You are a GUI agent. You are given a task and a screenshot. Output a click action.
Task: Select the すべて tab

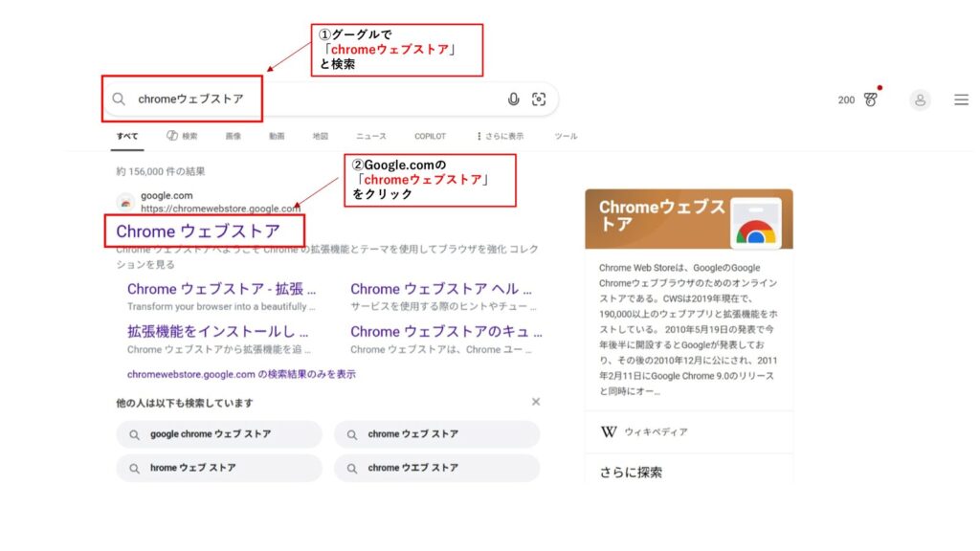pos(127,136)
